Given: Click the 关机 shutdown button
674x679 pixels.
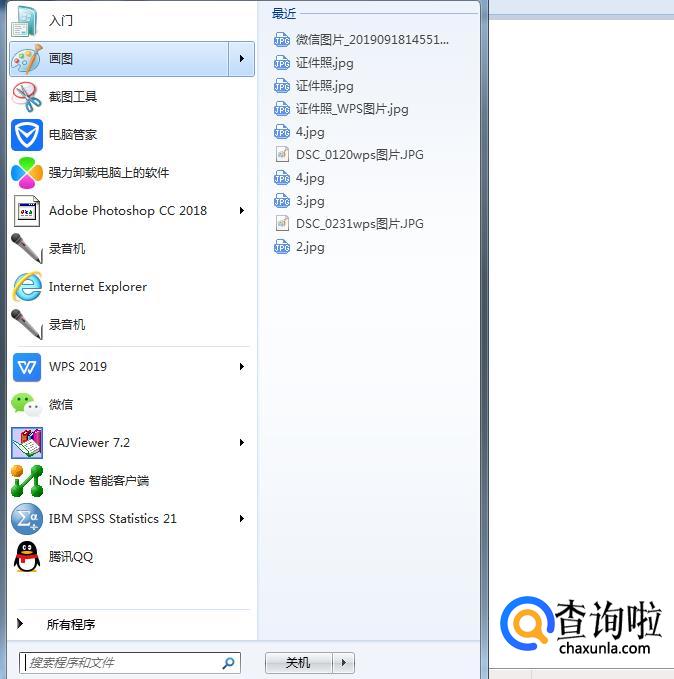Looking at the screenshot, I should 299,663.
